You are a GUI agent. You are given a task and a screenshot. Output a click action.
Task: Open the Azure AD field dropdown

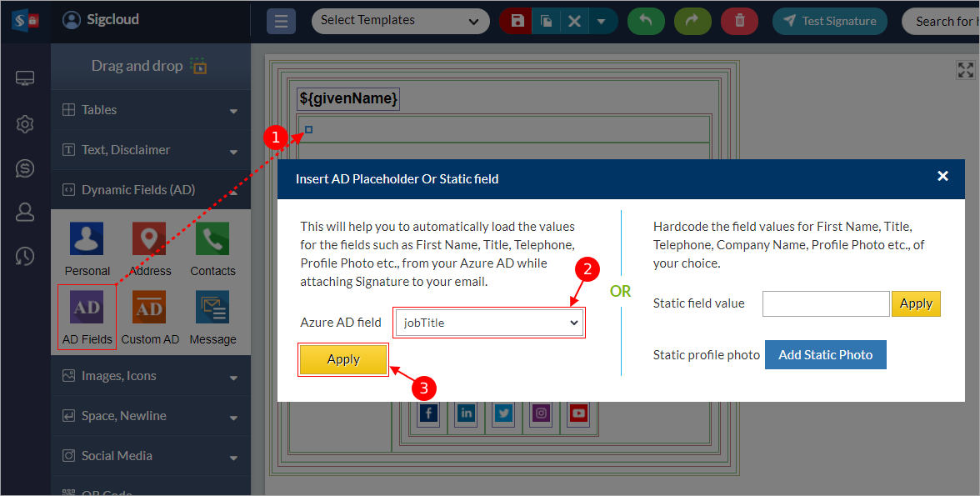[489, 323]
